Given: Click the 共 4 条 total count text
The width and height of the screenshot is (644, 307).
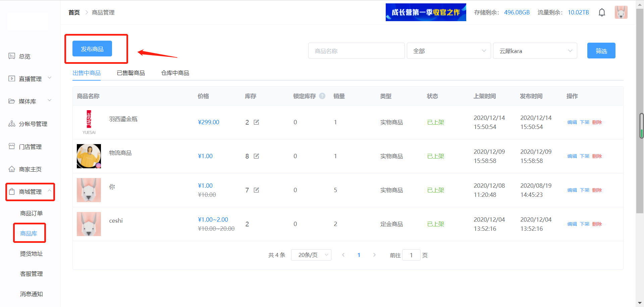Looking at the screenshot, I should tap(277, 255).
